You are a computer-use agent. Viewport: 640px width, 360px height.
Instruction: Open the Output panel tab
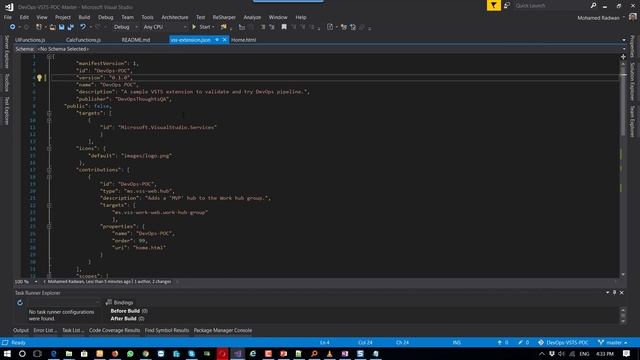pos(21,330)
